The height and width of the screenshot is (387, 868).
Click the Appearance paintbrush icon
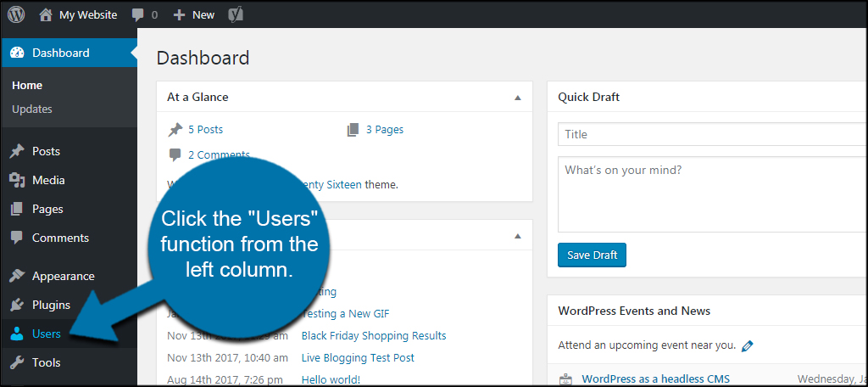[17, 276]
